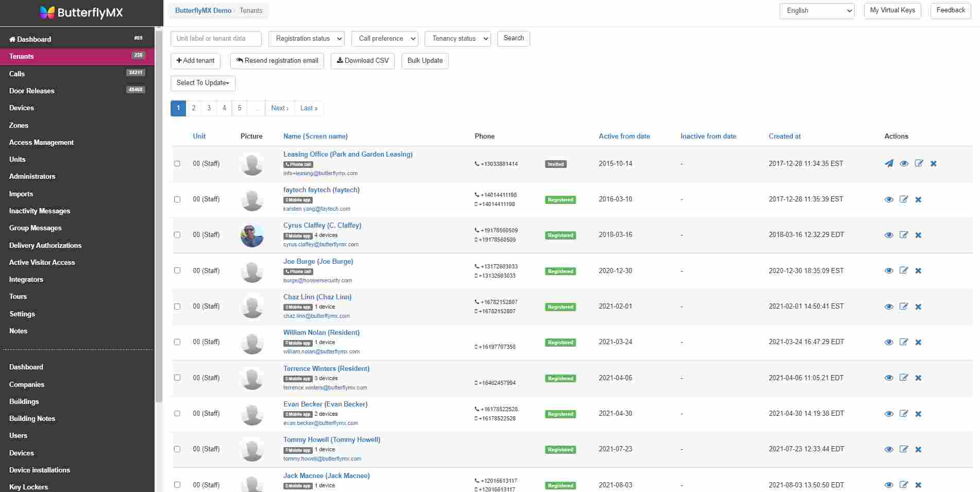Click inside the unit label search field

[216, 38]
